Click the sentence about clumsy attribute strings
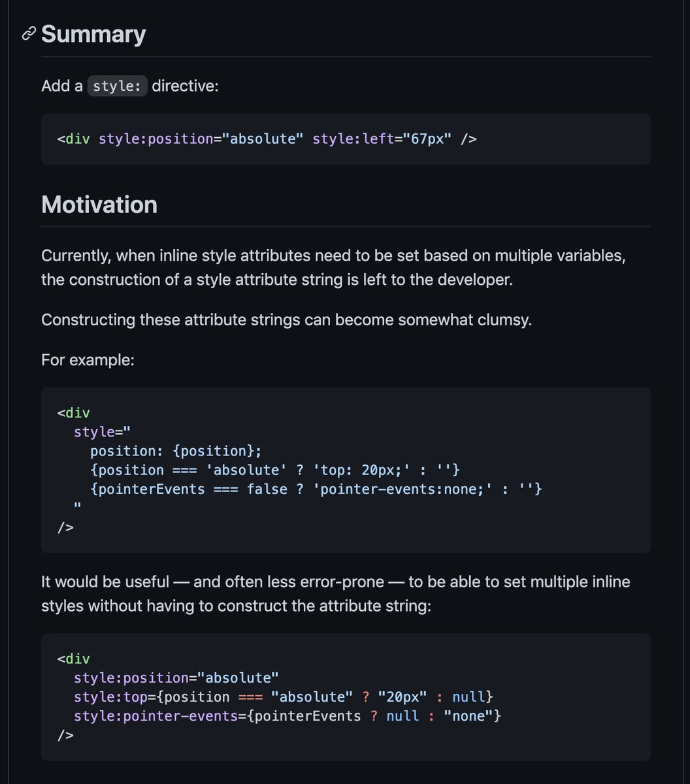 (x=286, y=320)
